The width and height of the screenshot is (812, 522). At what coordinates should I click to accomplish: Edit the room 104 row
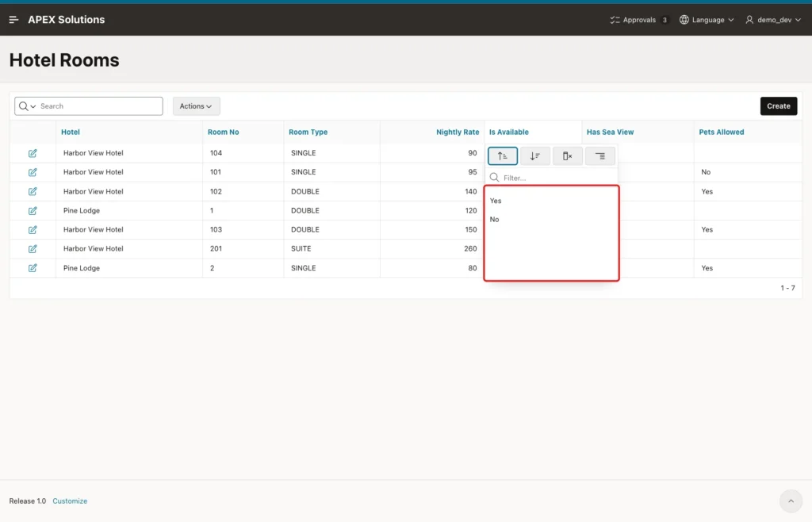click(33, 153)
